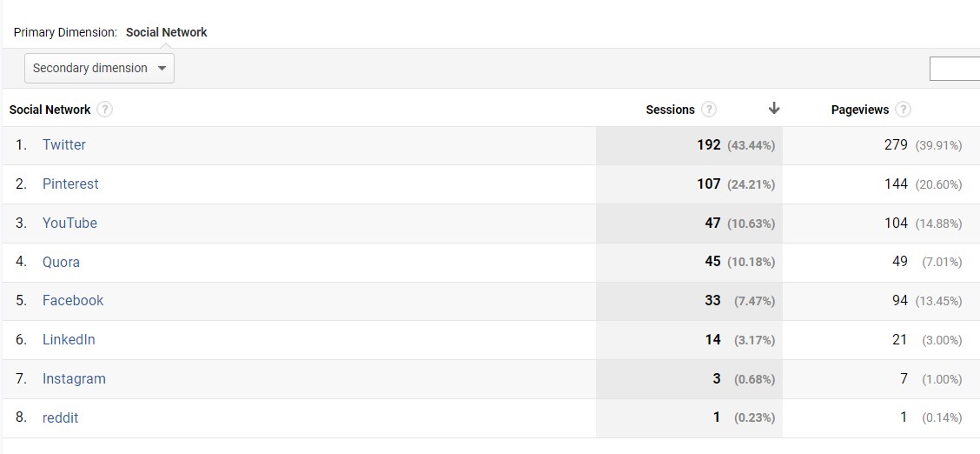Click the YouTube row link
The image size is (980, 454).
pos(70,224)
